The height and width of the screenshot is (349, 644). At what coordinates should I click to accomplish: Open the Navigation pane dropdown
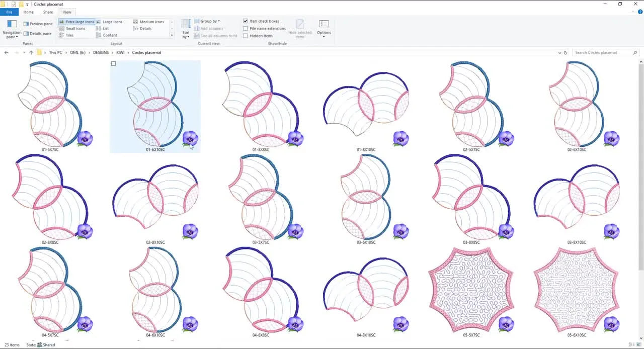click(12, 30)
